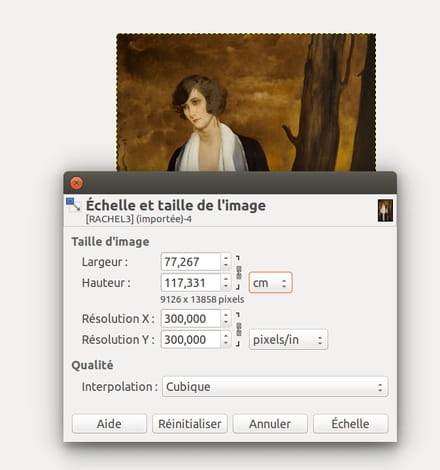Toggle the resolution X-Y chain link
Screen dimensions: 440x470
click(238, 329)
